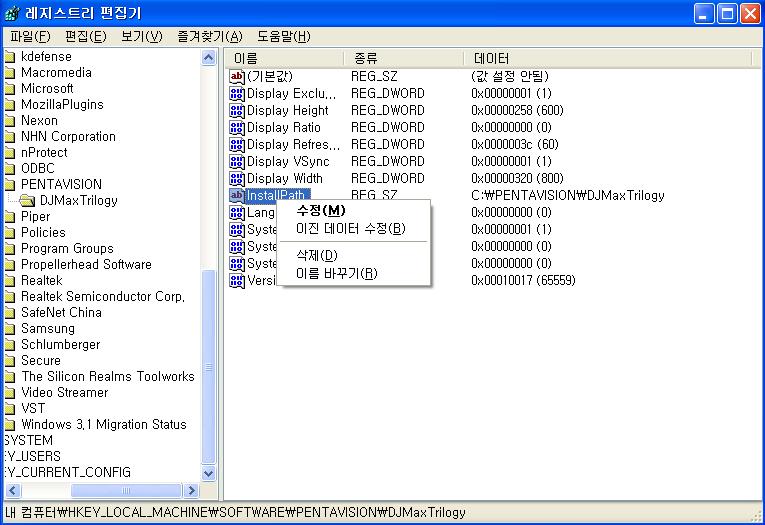Click the 0x00000258 (600) data value
Viewport: 765px width, 525px height.
click(517, 111)
